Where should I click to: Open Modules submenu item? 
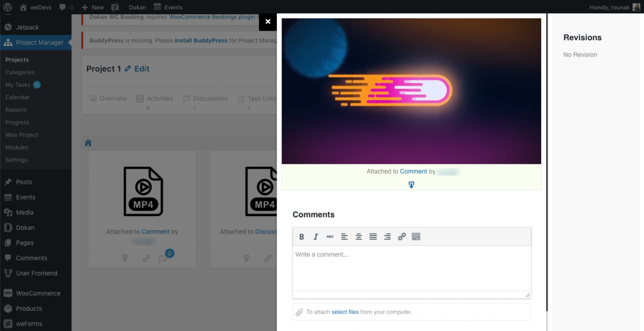coord(17,147)
